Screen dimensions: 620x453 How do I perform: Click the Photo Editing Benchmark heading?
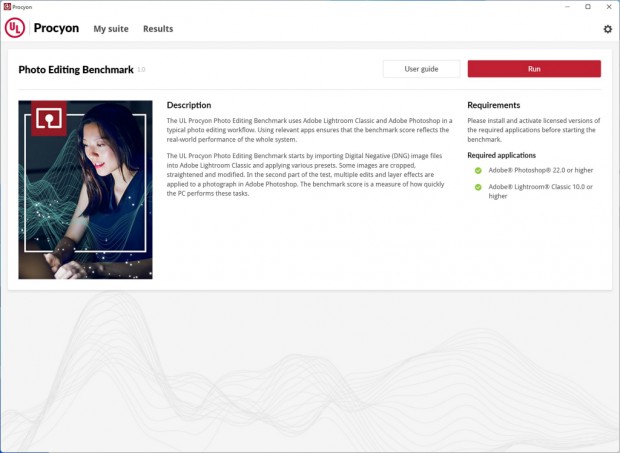tap(76, 70)
